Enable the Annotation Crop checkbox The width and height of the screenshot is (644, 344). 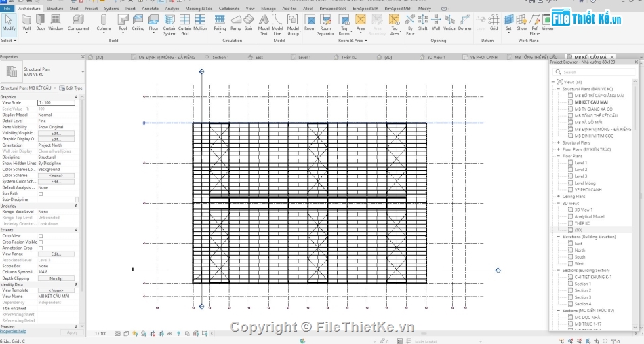tap(41, 248)
